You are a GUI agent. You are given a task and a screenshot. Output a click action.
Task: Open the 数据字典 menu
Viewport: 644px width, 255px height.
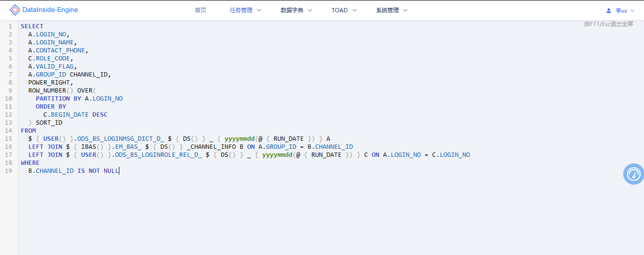[292, 10]
